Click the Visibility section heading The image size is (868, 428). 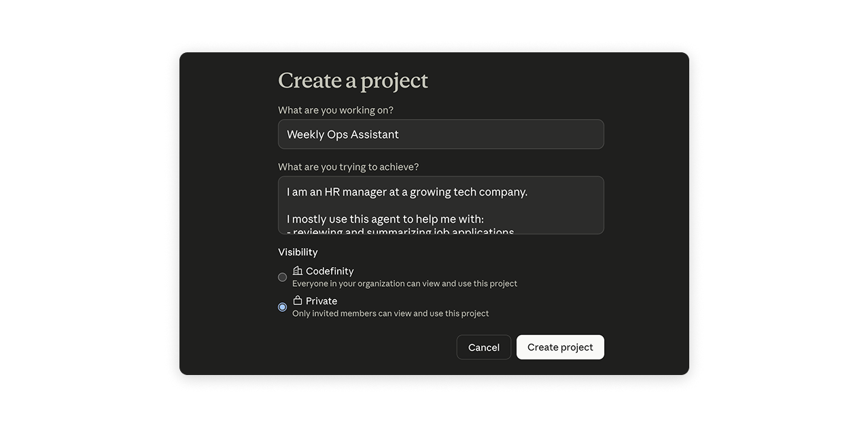[298, 251]
